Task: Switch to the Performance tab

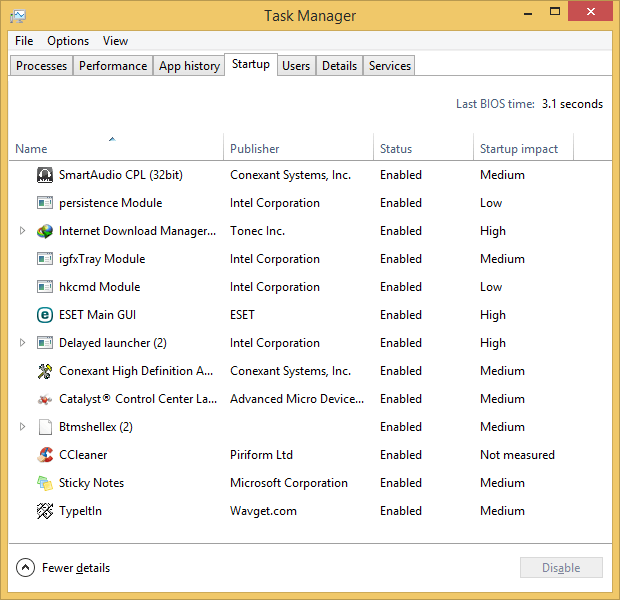Action: click(x=113, y=66)
